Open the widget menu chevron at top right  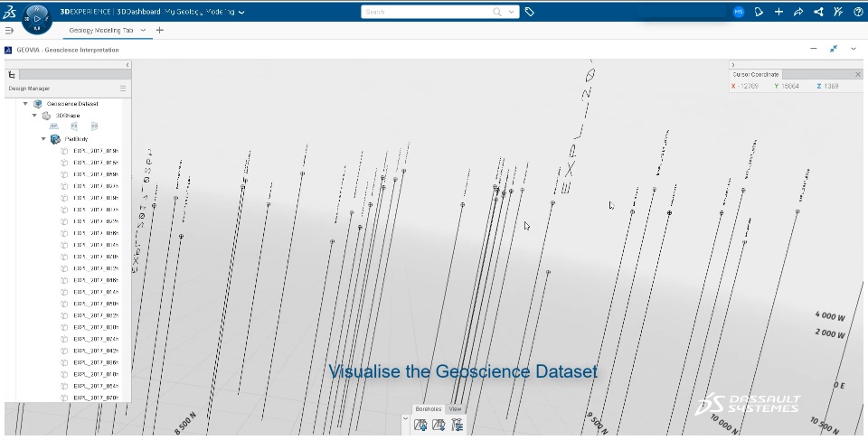(854, 49)
